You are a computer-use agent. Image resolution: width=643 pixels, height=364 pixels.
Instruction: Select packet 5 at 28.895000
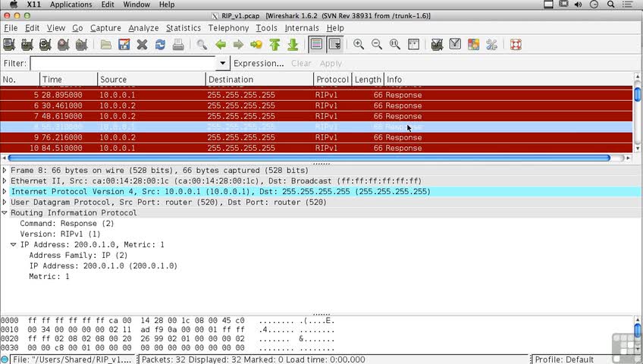[x=316, y=95]
